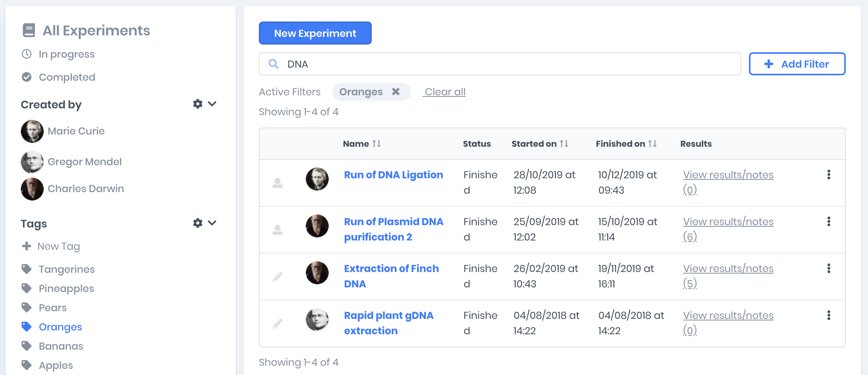This screenshot has width=868, height=375.
Task: Show Completed experiments
Action: pyautogui.click(x=66, y=77)
